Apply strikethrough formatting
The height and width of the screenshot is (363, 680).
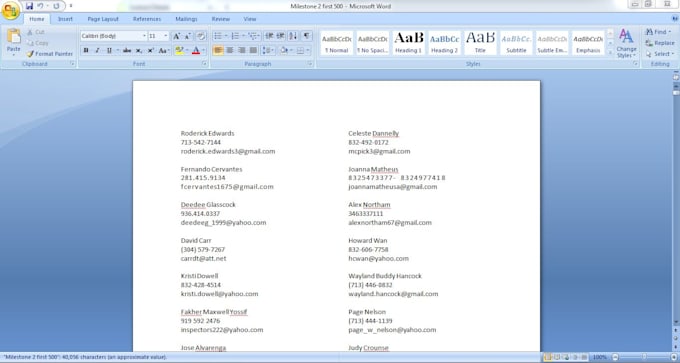(x=127, y=51)
